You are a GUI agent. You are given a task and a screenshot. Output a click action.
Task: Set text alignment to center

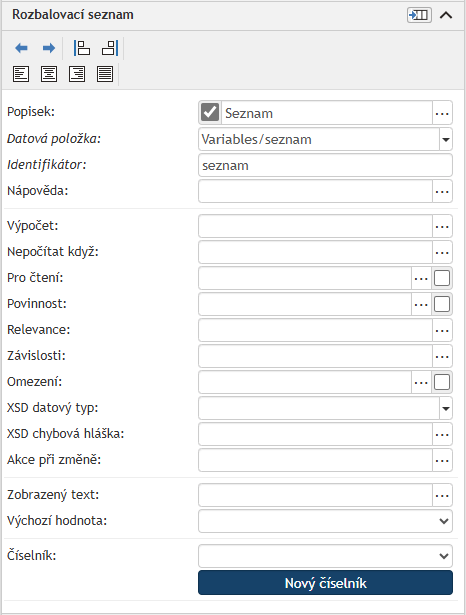(49, 74)
